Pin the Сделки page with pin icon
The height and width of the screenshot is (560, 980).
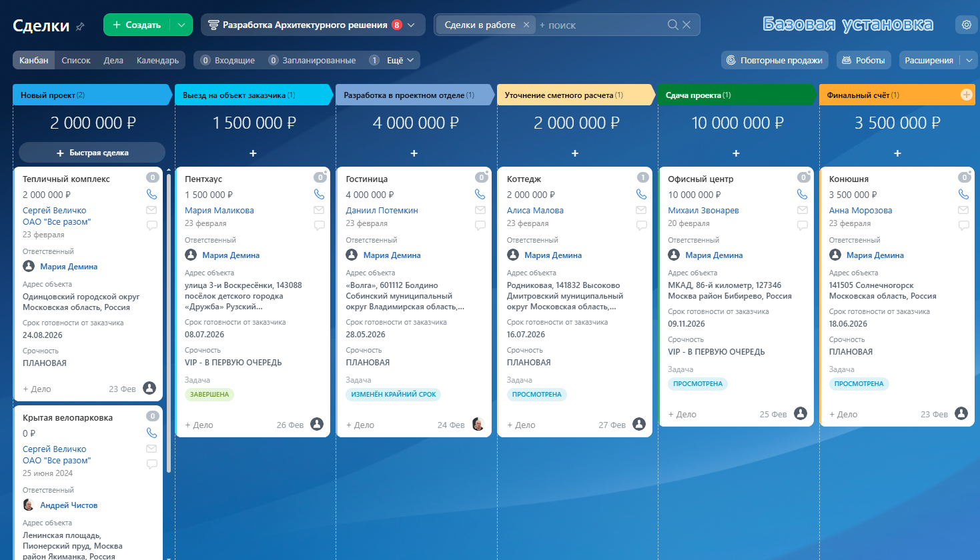80,27
